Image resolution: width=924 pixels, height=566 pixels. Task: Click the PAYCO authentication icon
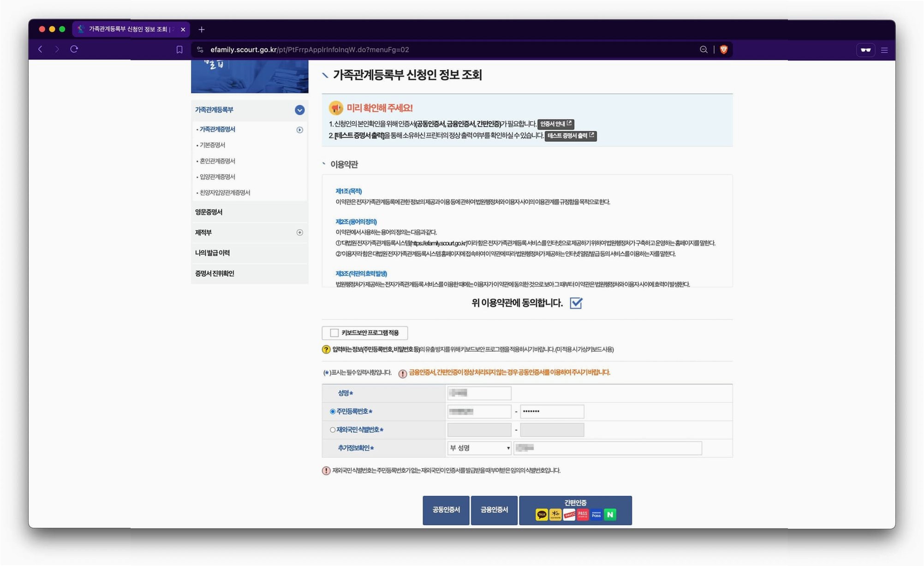coord(569,514)
